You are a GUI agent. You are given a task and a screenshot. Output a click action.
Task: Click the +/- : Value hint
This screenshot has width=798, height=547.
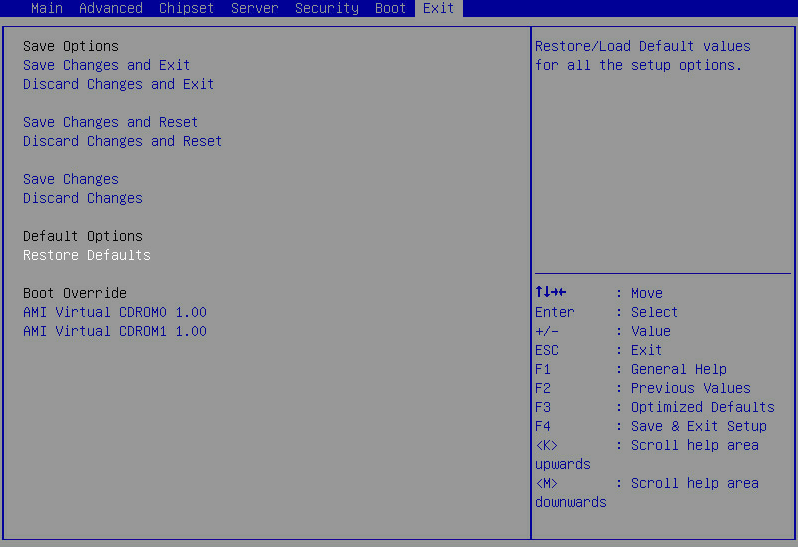click(x=603, y=331)
